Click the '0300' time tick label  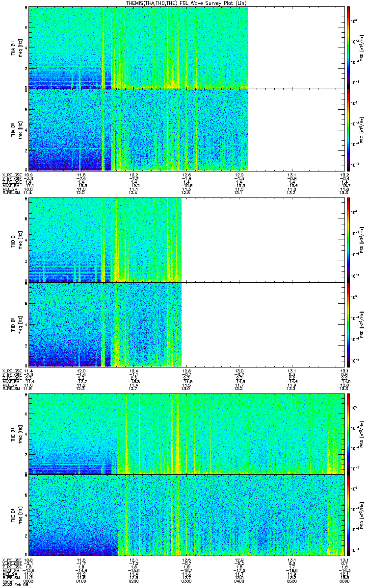186,581
